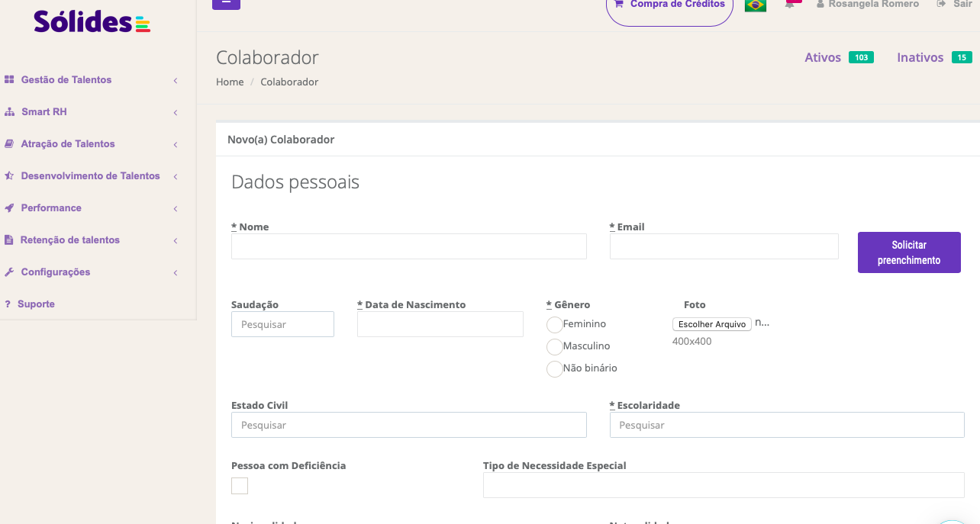This screenshot has width=980, height=524.
Task: Select the Gestão de Talentos grid icon
Action: 10,80
